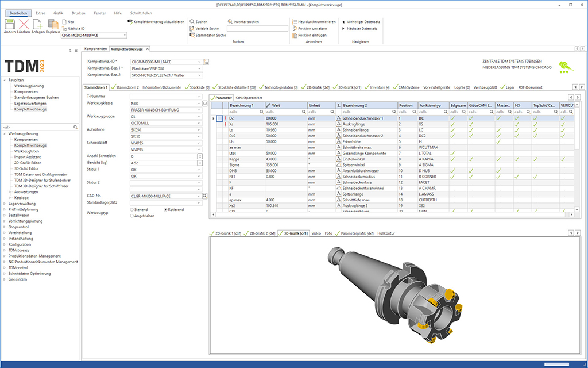
Task: Open the Komplettwkz.-Bez. 1 dropdown
Action: (199, 69)
